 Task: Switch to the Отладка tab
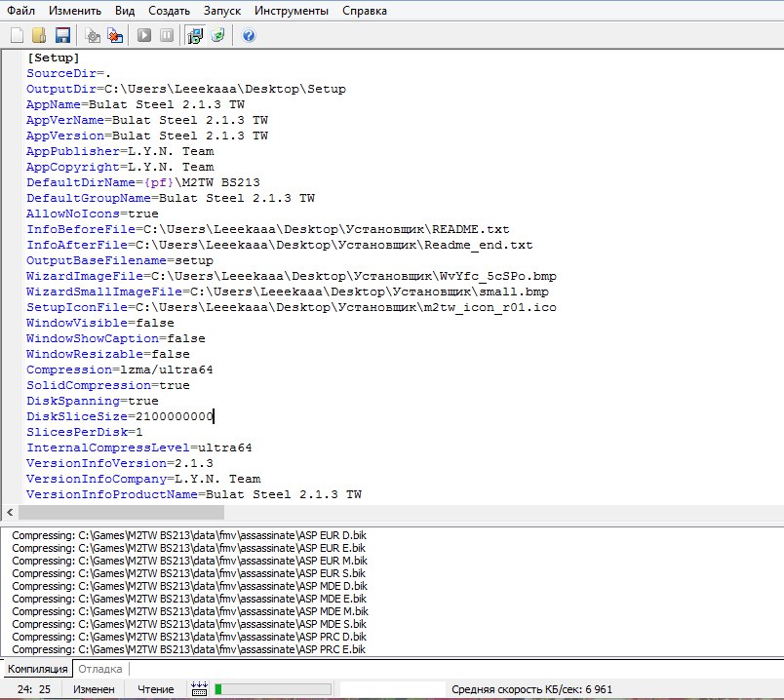pyautogui.click(x=100, y=669)
